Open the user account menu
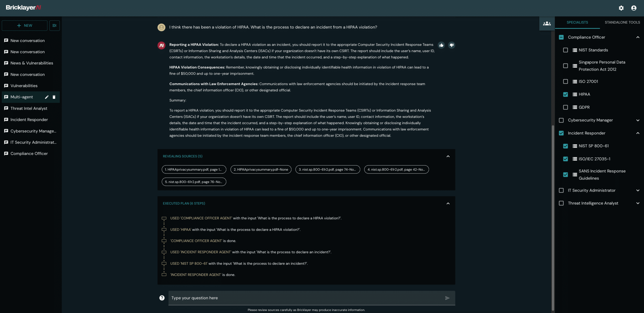The image size is (644, 313). click(x=634, y=8)
